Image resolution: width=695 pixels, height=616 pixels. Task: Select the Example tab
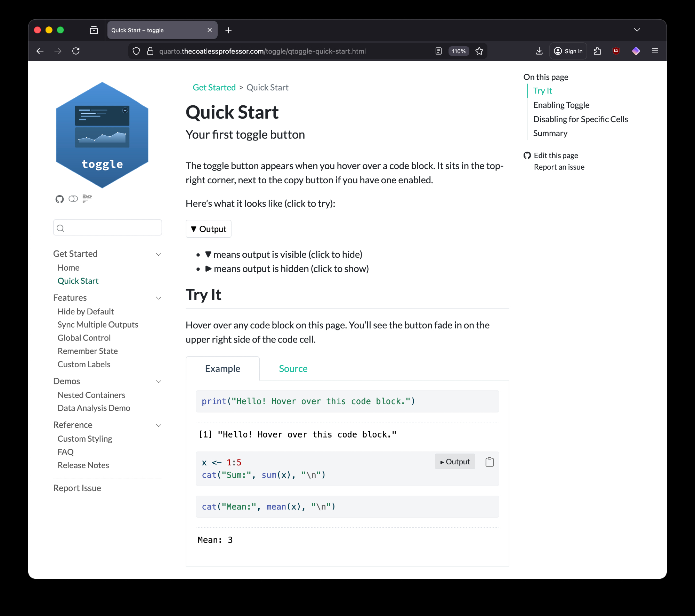click(223, 369)
